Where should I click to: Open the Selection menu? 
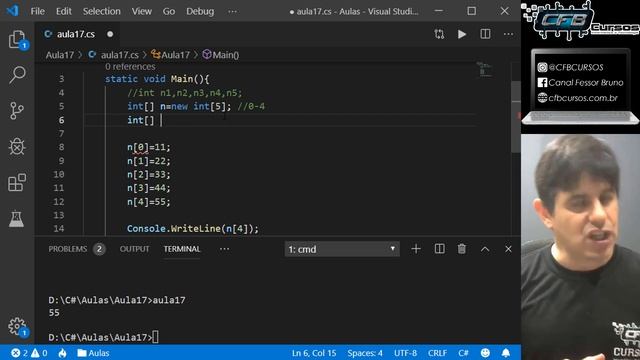tap(102, 11)
